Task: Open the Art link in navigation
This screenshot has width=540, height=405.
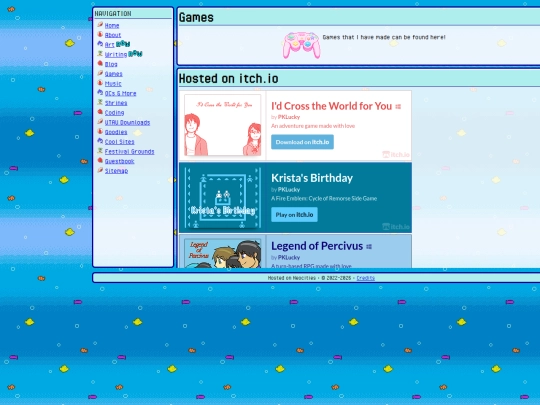Action: 110,45
